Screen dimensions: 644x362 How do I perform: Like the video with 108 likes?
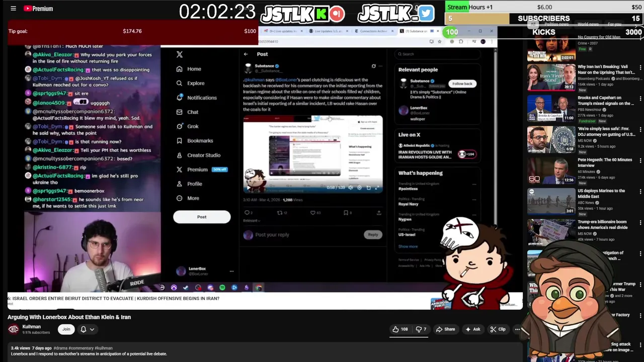click(x=400, y=329)
